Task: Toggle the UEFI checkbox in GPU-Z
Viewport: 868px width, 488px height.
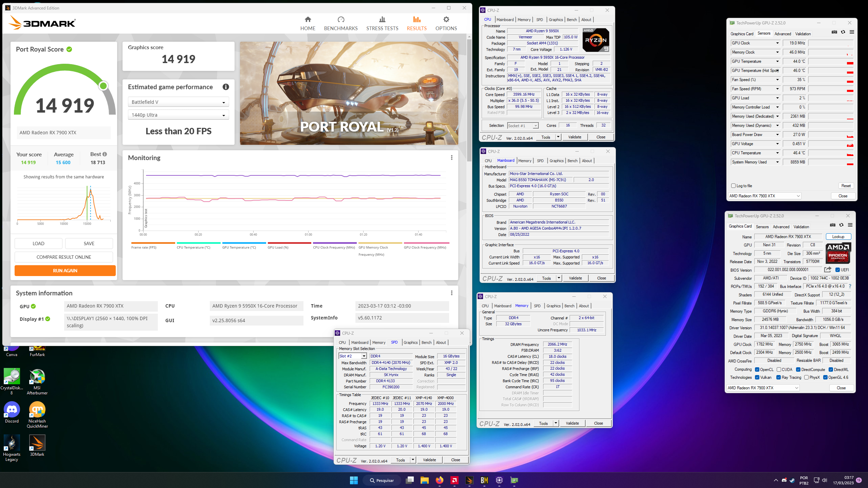Action: click(x=837, y=270)
